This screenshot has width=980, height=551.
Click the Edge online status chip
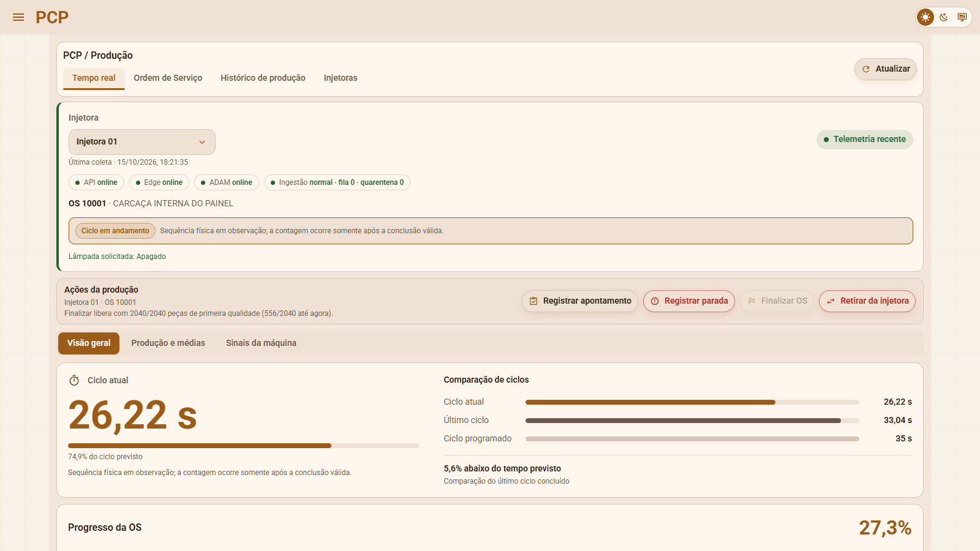(159, 182)
